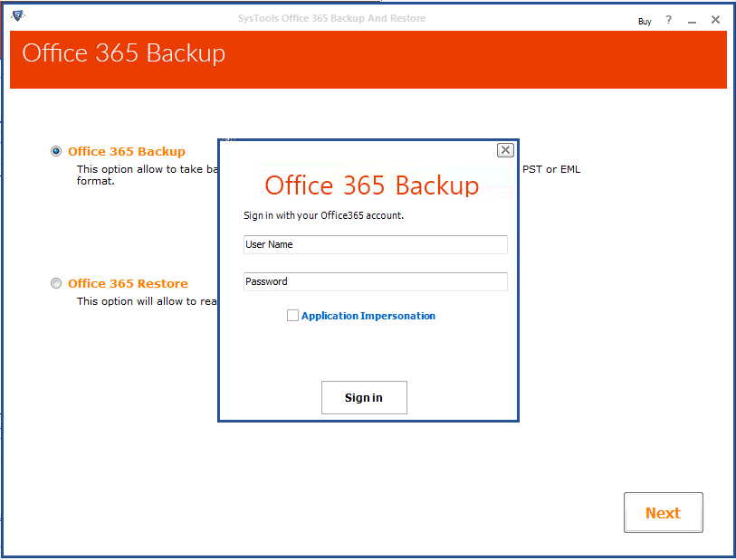736x560 pixels.
Task: Open the help question mark icon
Action: pyautogui.click(x=668, y=20)
